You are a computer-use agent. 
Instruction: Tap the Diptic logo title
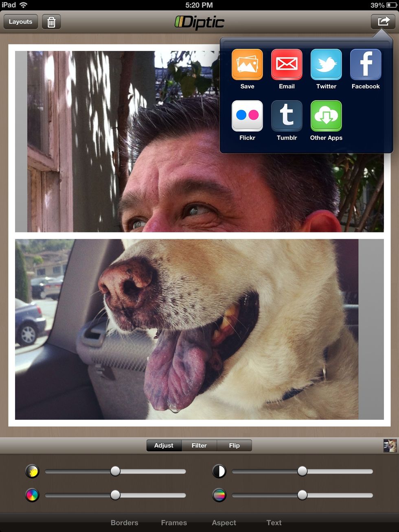click(x=199, y=22)
